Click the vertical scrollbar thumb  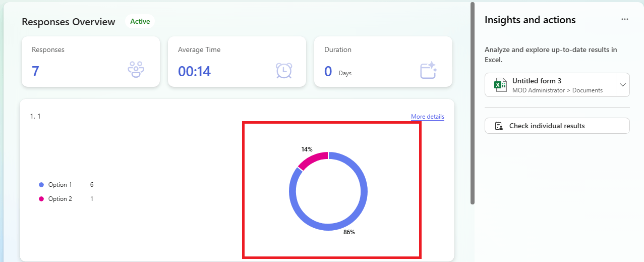(x=473, y=103)
